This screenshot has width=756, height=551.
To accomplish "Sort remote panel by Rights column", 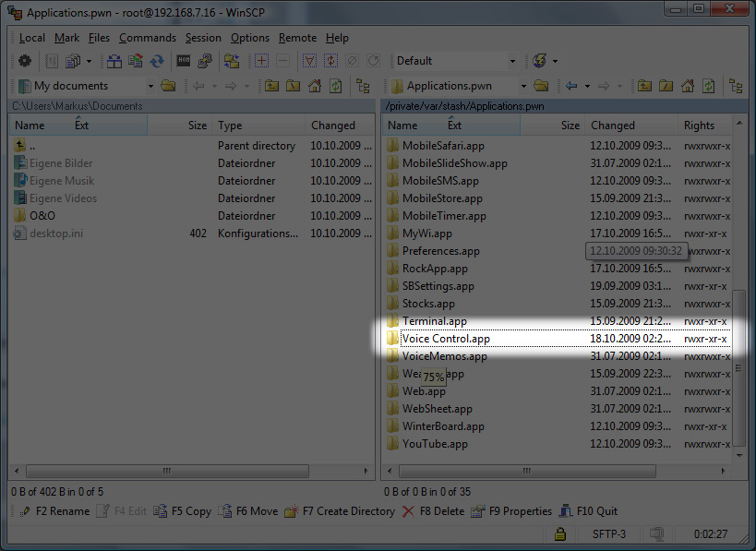I will pyautogui.click(x=705, y=126).
